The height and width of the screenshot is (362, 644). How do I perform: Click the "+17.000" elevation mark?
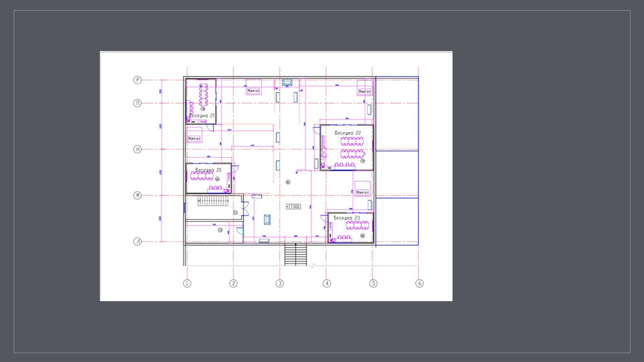pos(293,206)
